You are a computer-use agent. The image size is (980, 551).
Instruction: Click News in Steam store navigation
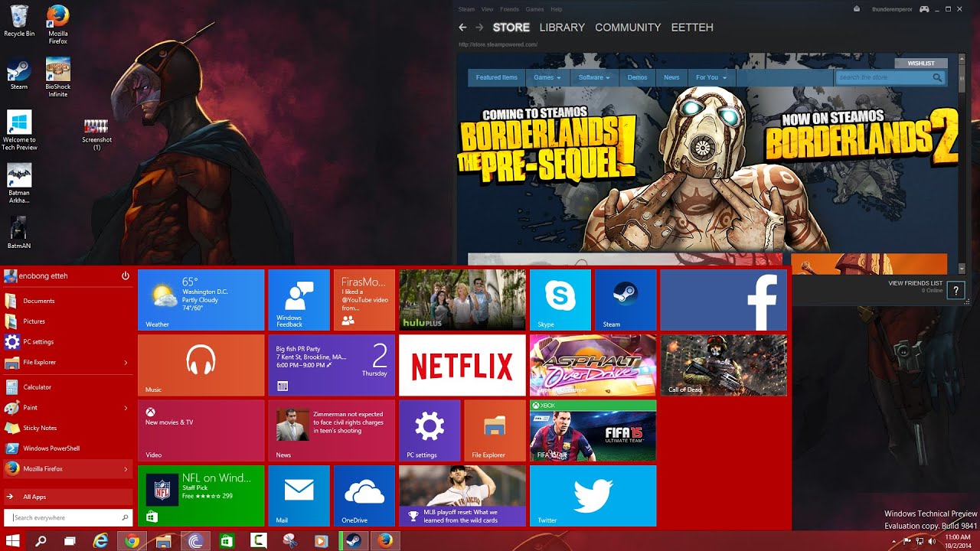(x=671, y=77)
